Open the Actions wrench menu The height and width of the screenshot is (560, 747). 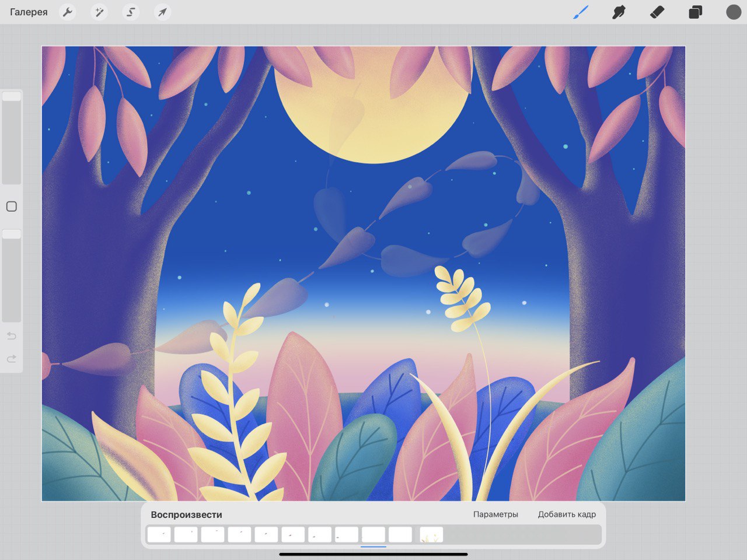(68, 12)
